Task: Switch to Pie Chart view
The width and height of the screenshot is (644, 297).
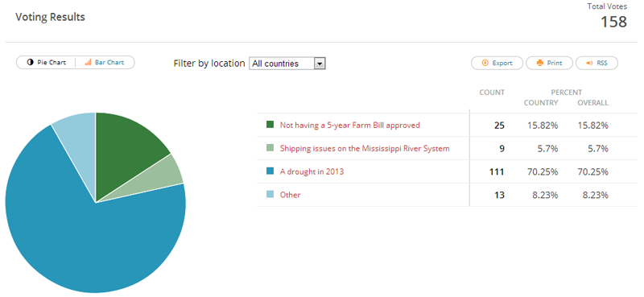Action: (47, 63)
